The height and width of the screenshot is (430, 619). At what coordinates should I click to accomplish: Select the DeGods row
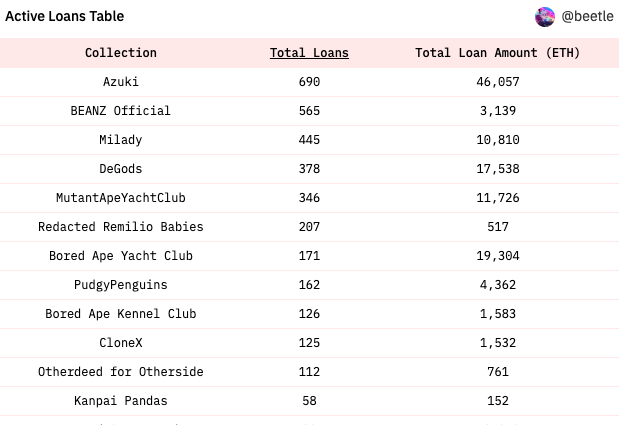121,169
